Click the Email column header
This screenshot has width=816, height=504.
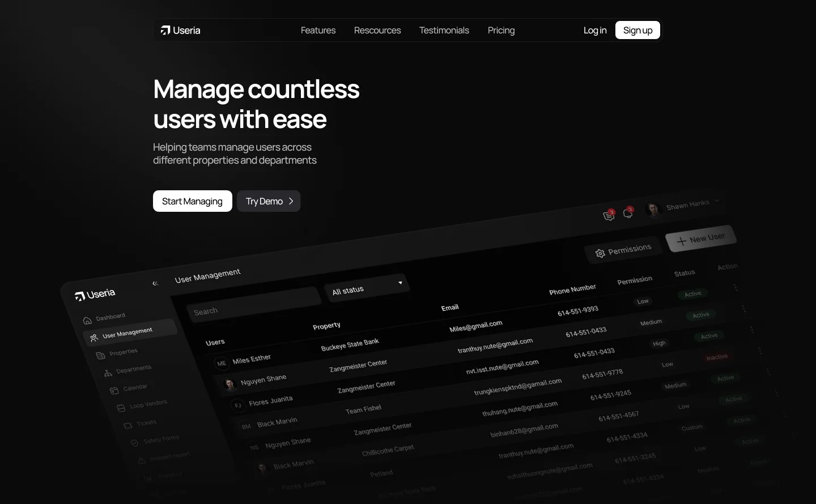click(450, 307)
